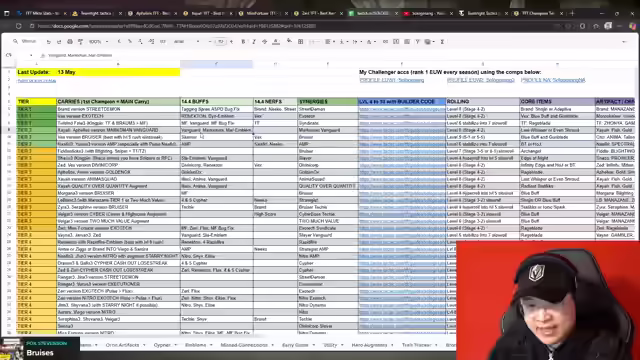Click the font size input box

pyautogui.click(x=220, y=42)
